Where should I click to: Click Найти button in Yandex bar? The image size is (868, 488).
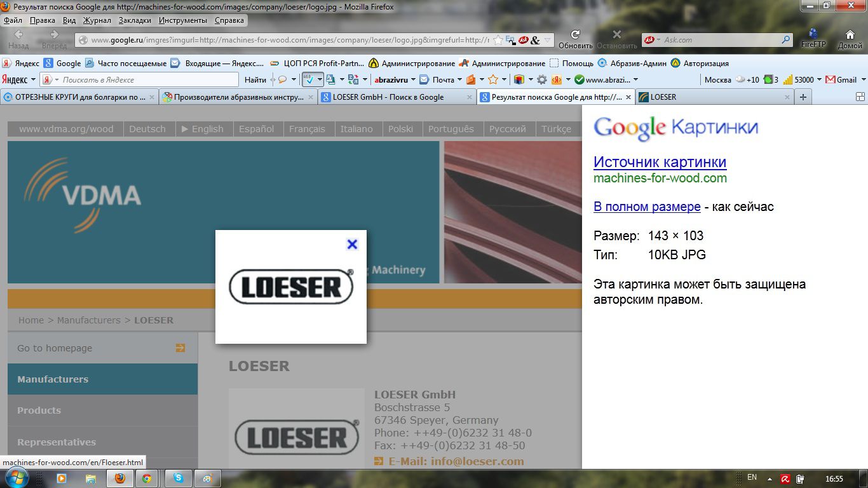[255, 79]
